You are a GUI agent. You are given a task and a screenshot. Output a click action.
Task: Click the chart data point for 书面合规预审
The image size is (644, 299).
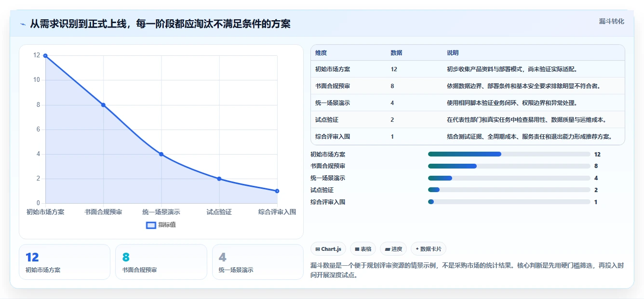click(103, 105)
